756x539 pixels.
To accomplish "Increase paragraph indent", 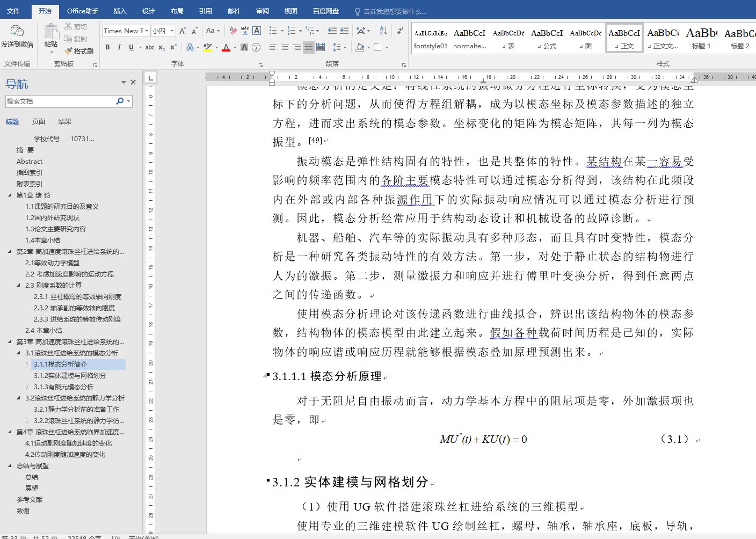I will coord(344,31).
